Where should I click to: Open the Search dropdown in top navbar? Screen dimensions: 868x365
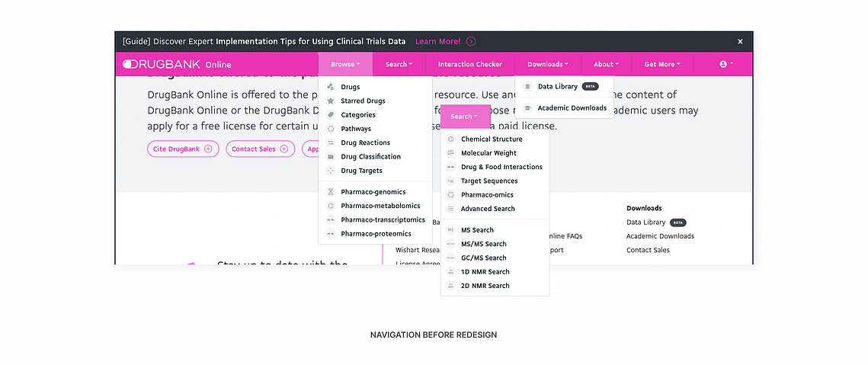[x=399, y=64]
